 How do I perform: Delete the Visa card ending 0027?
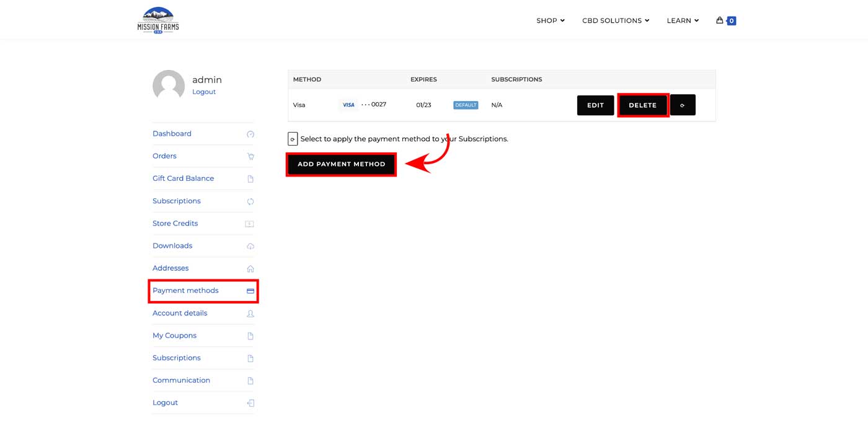point(642,105)
